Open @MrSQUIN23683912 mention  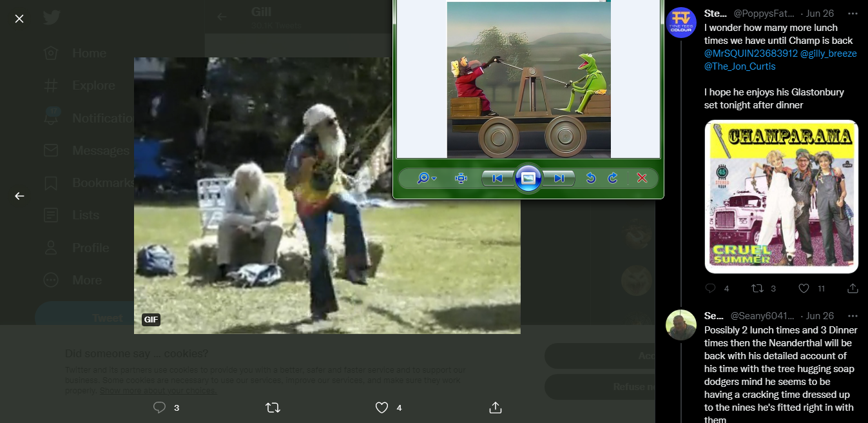tap(751, 54)
